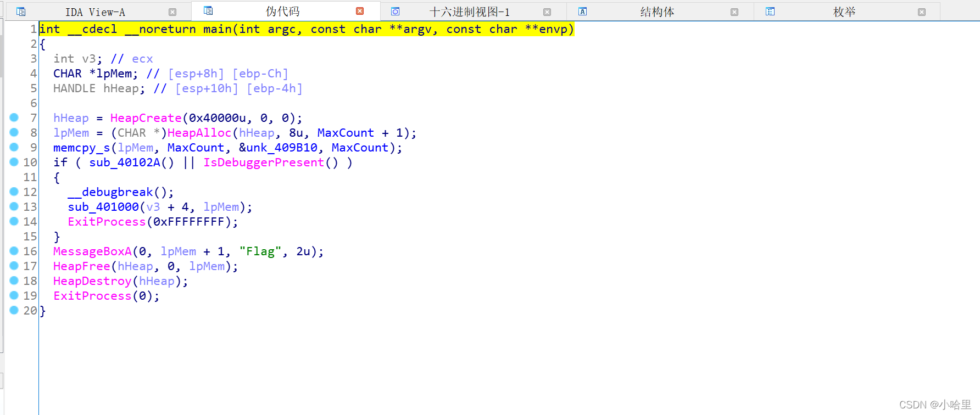
Task: Click the 枚举 tab icon
Action: 770,12
